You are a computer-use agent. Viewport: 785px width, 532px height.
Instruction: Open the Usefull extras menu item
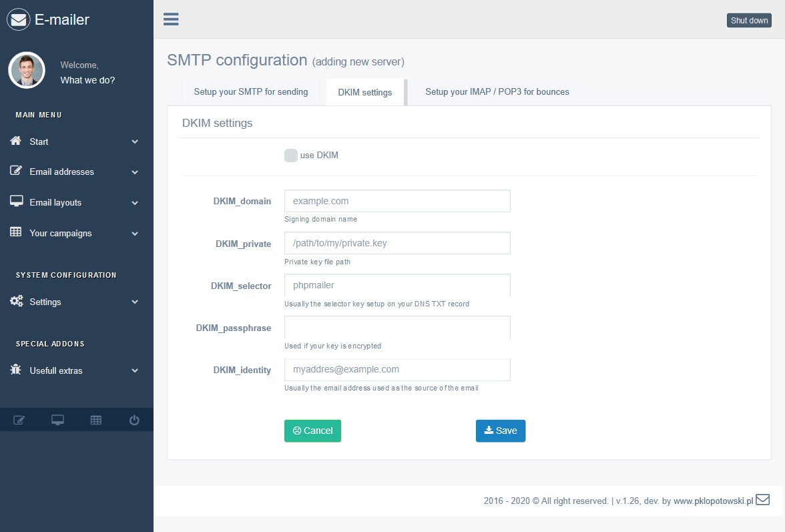pos(77,370)
